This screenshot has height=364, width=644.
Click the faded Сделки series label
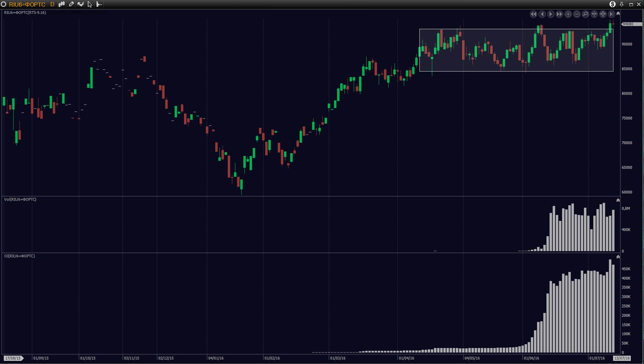[78, 13]
